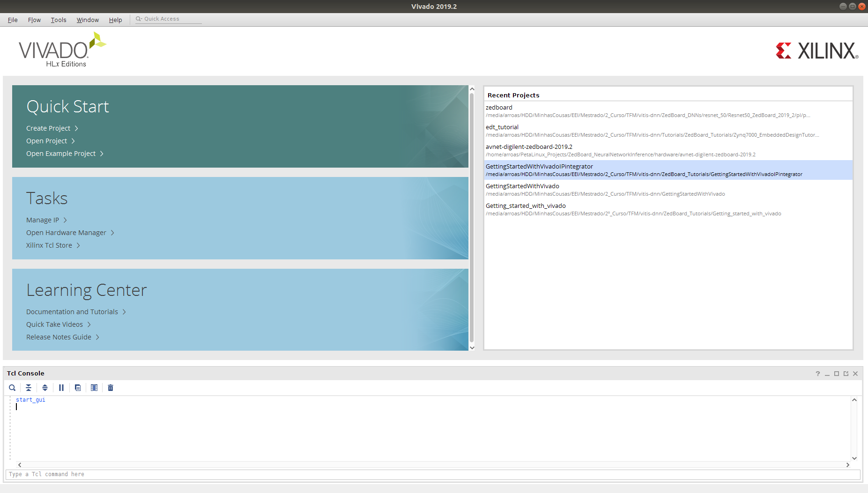Click the Tcl command input field
Image resolution: width=868 pixels, height=493 pixels.
tap(433, 474)
